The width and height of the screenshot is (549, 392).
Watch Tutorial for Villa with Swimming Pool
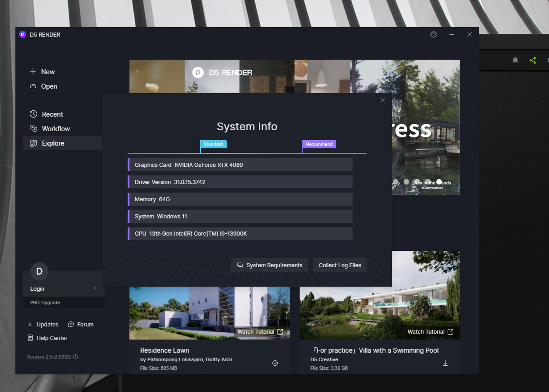pyautogui.click(x=426, y=332)
